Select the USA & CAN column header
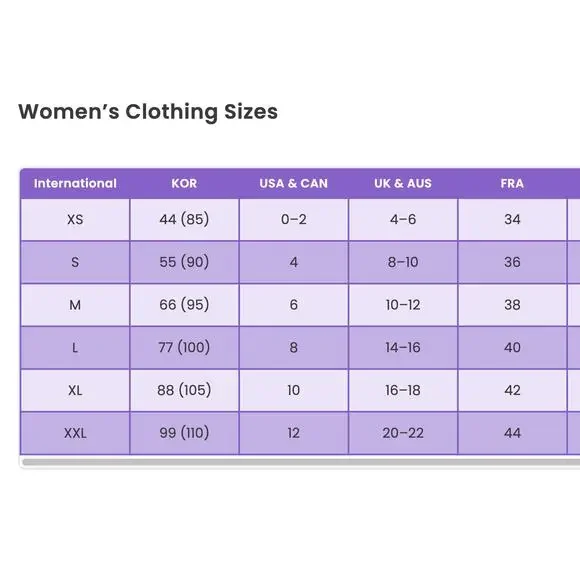This screenshot has height=580, width=580. [294, 183]
